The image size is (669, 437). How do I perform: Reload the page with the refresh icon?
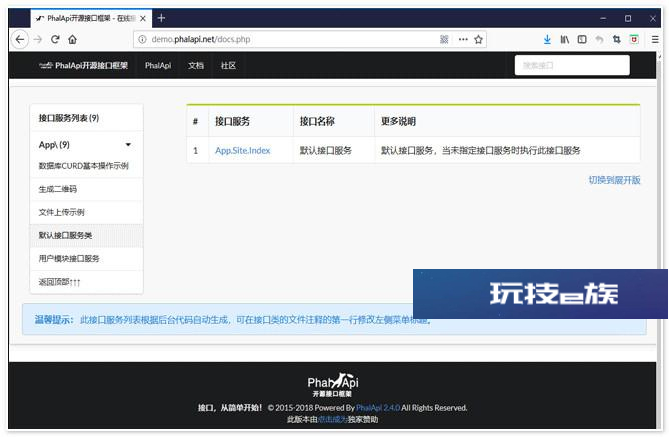click(55, 39)
